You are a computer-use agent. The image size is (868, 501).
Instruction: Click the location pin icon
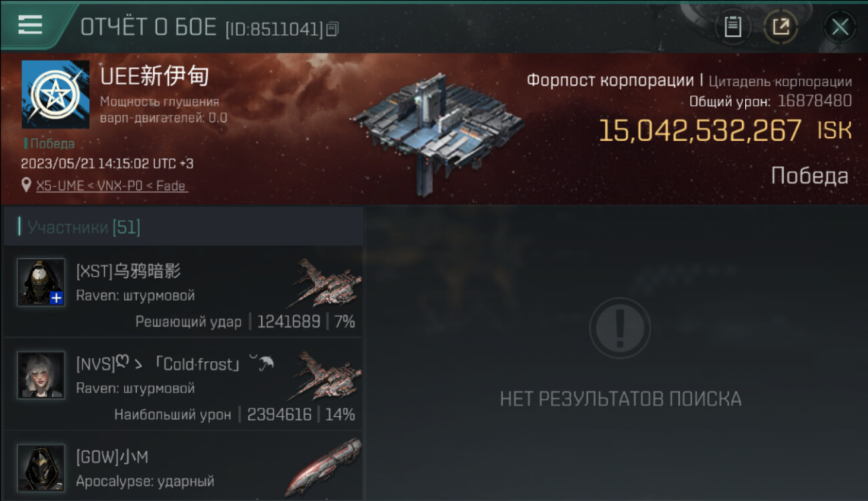tap(27, 186)
